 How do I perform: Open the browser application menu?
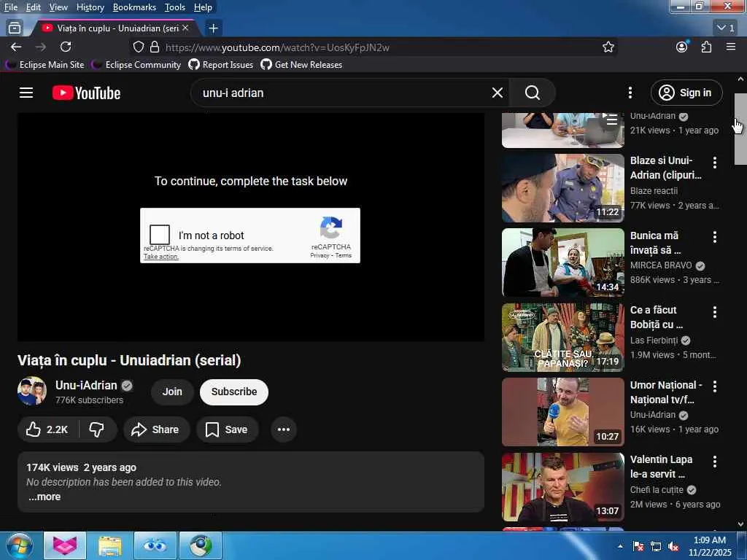point(731,47)
